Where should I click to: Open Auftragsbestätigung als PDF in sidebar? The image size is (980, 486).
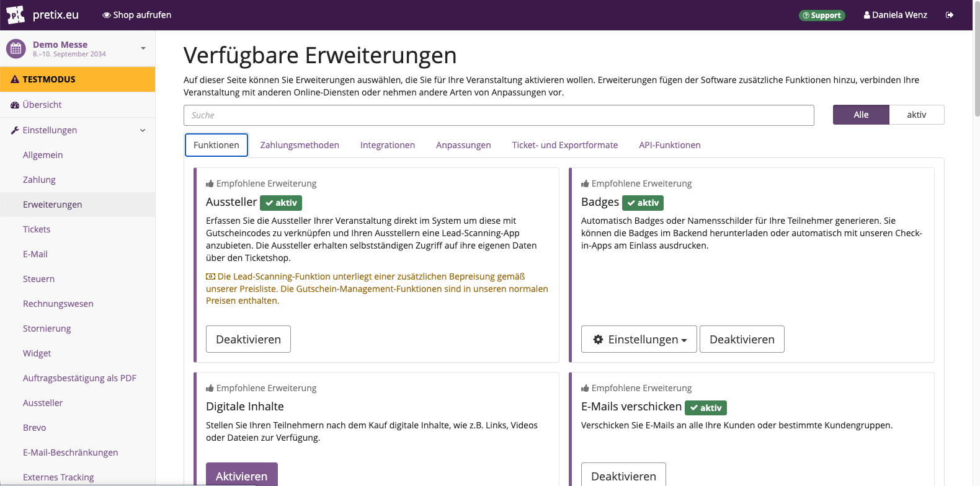point(78,378)
